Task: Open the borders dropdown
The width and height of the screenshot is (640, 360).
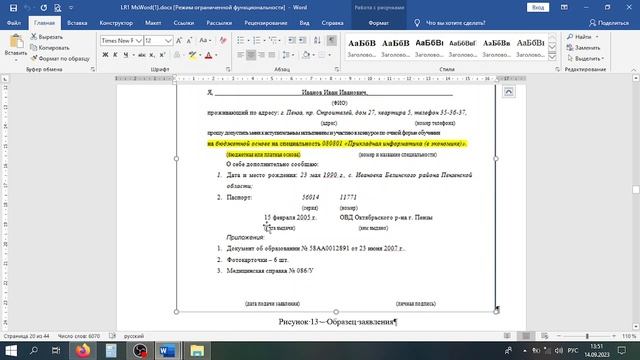Action: pos(329,55)
